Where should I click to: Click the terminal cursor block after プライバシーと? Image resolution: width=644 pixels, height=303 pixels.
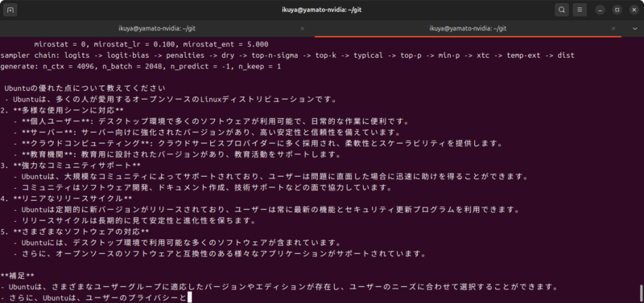click(x=189, y=297)
